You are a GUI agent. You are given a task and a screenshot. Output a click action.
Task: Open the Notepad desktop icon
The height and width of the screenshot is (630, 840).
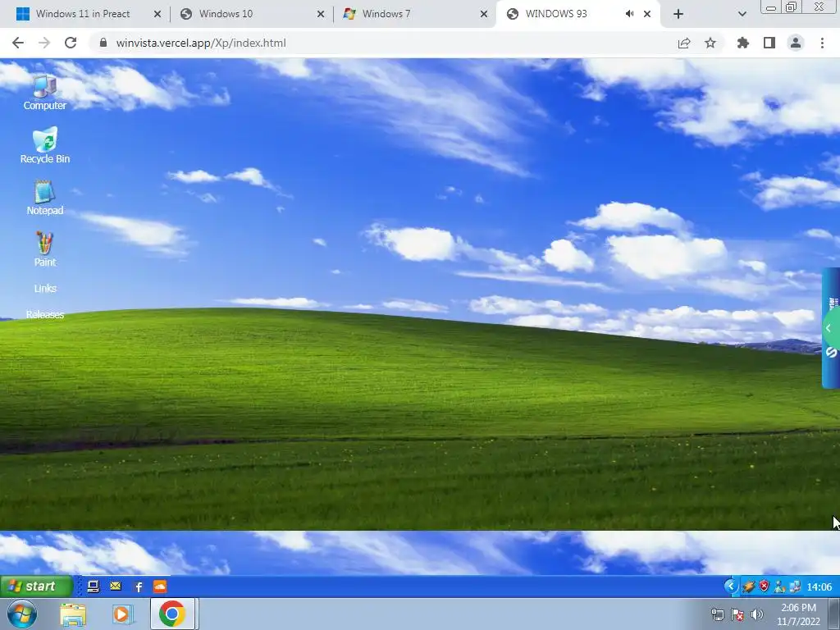coord(44,198)
